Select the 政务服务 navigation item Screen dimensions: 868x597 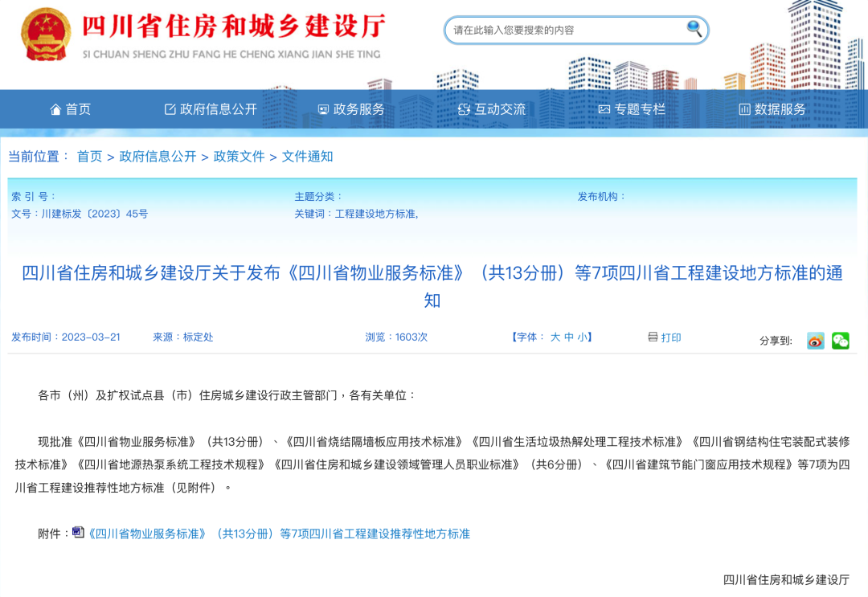click(351, 109)
